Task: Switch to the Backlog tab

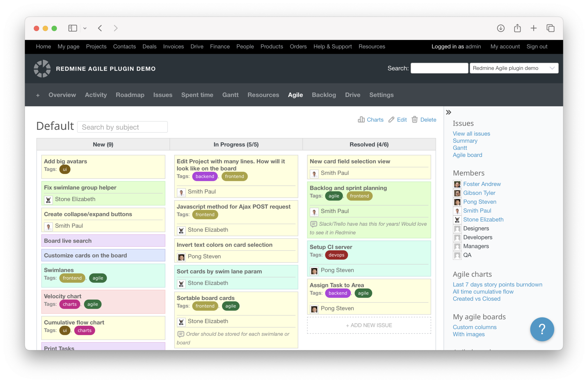Action: 324,95
